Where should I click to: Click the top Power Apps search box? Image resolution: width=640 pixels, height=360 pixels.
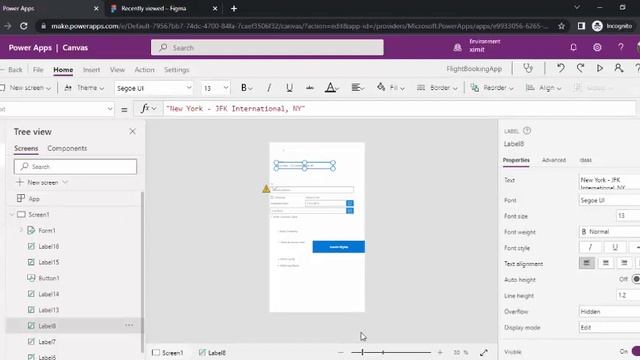267,47
